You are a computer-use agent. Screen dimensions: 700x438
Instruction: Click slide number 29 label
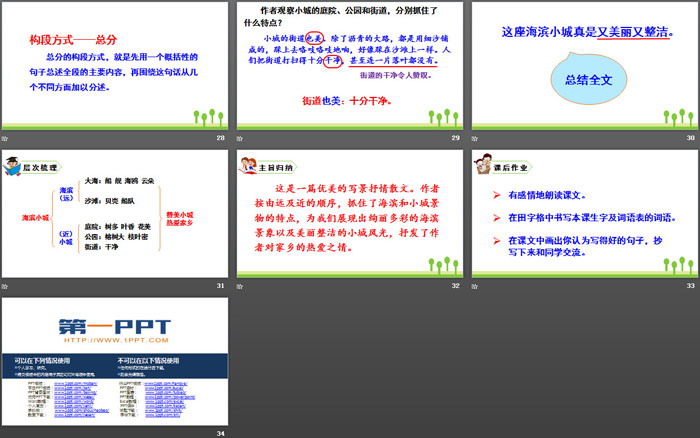pos(455,138)
